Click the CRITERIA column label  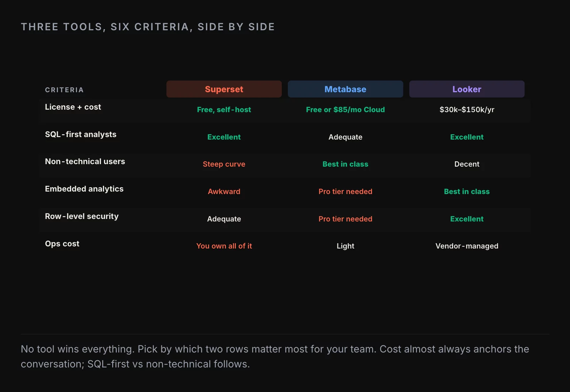64,90
